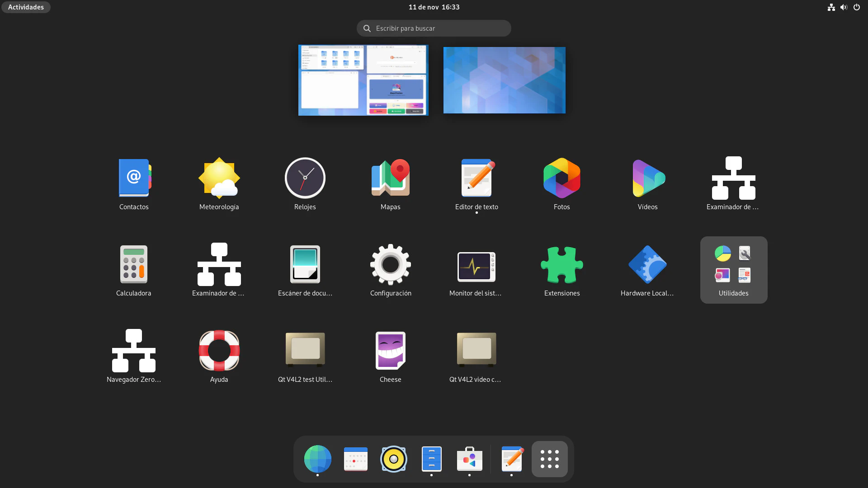Screen dimensions: 868x488
Task: Open the Escáner de documentos app
Action: (305, 265)
